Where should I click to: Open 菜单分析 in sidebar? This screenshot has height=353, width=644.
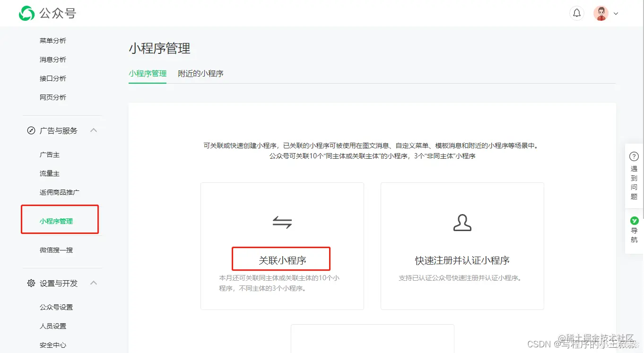click(53, 41)
